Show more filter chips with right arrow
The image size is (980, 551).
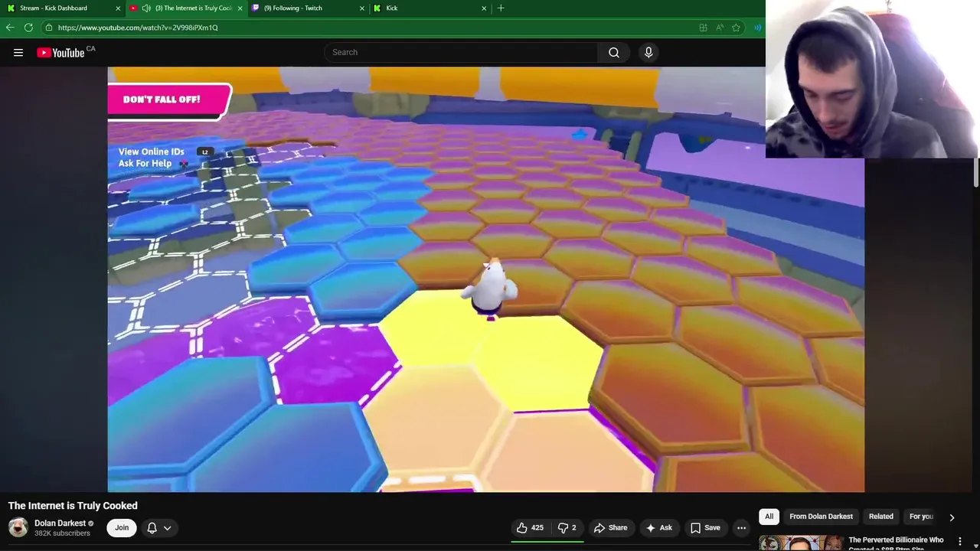point(952,517)
